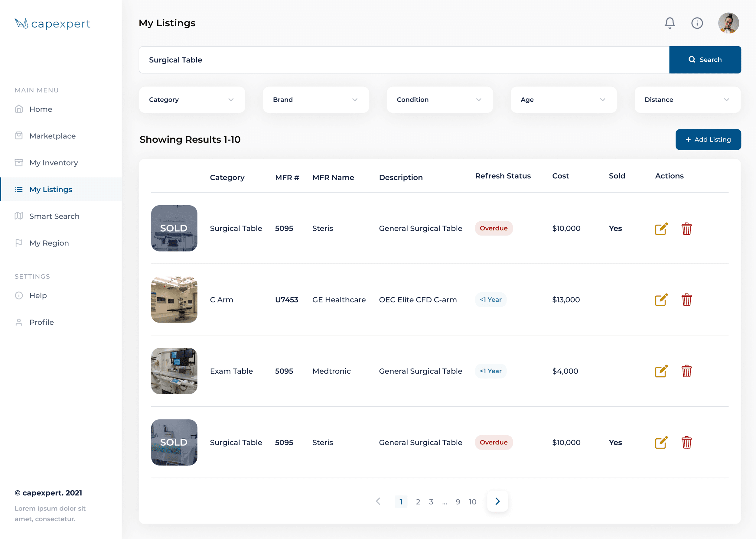
Task: Open the Distance filter dropdown
Action: [687, 99]
